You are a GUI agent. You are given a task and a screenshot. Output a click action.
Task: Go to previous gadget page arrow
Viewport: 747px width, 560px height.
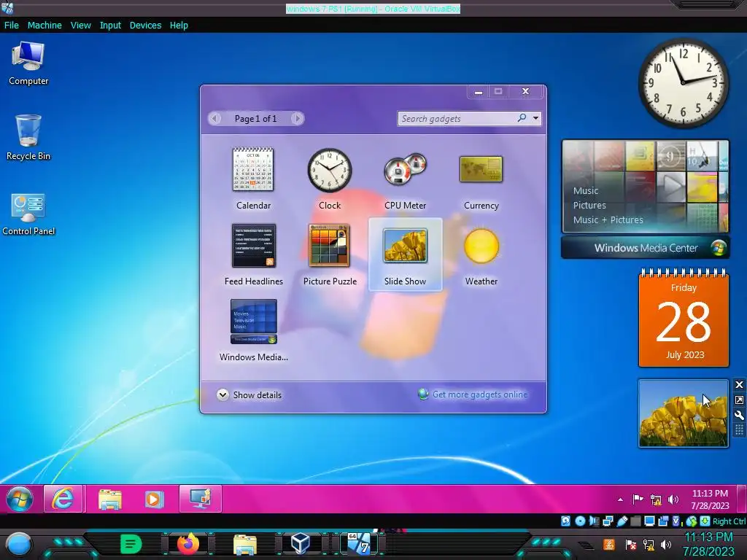[215, 119]
